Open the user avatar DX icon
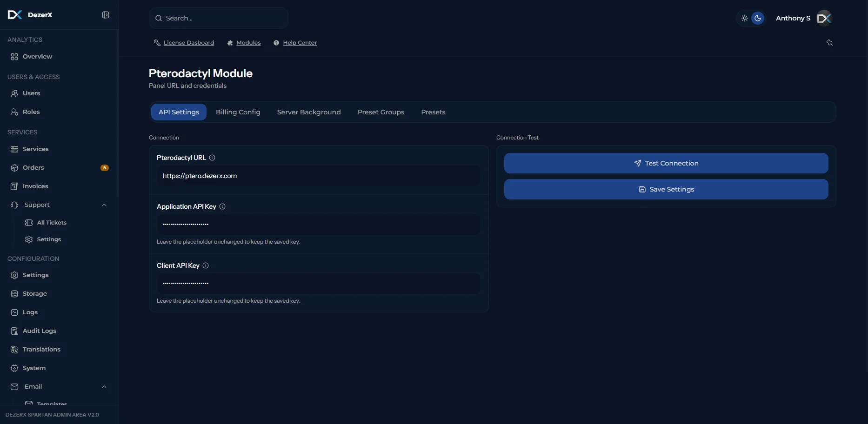Image resolution: width=868 pixels, height=424 pixels. pyautogui.click(x=824, y=18)
